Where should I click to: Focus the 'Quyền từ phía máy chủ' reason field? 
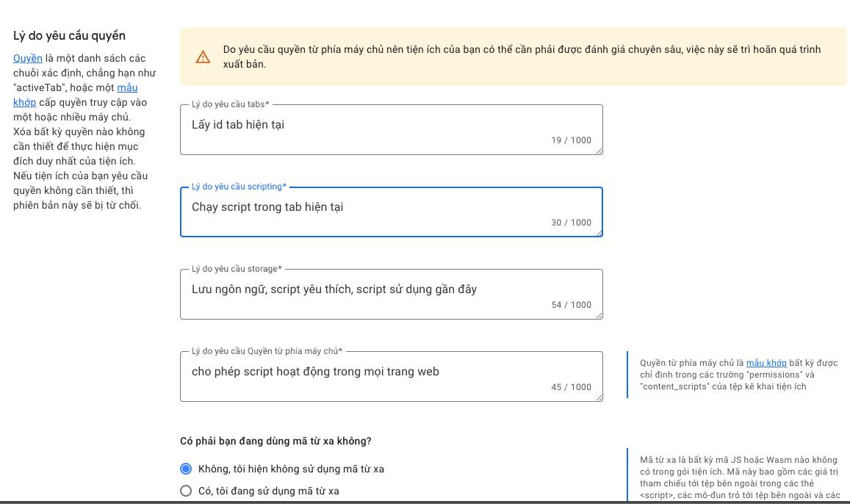click(392, 377)
